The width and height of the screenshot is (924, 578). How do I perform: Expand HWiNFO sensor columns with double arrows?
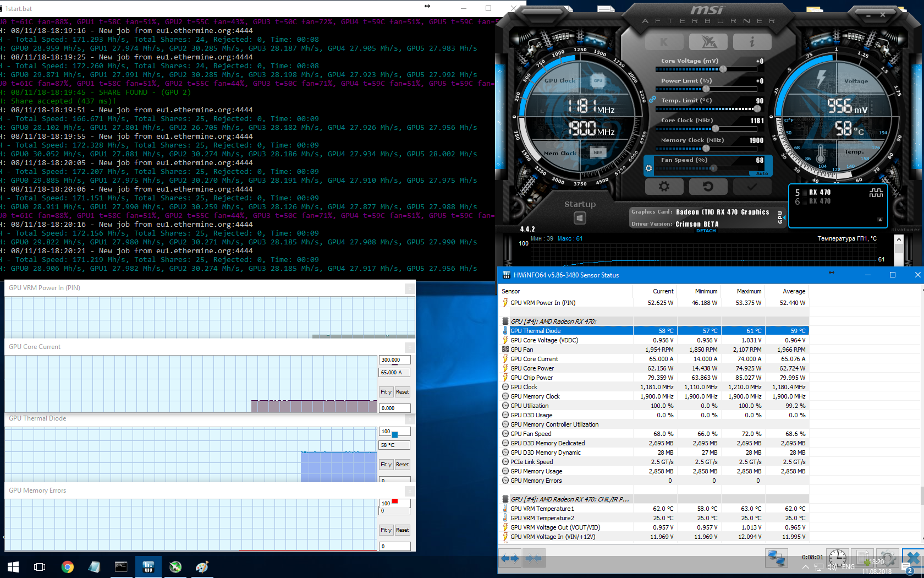click(510, 558)
